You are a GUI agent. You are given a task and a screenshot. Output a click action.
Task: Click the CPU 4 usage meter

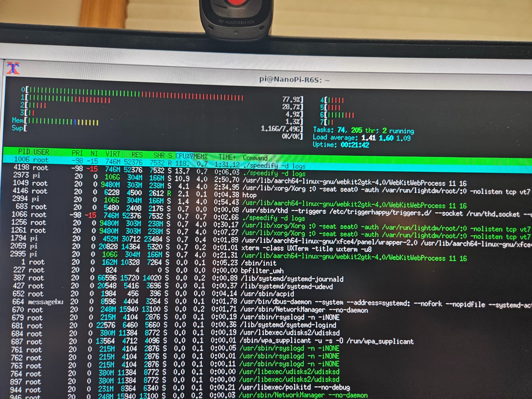pos(332,100)
